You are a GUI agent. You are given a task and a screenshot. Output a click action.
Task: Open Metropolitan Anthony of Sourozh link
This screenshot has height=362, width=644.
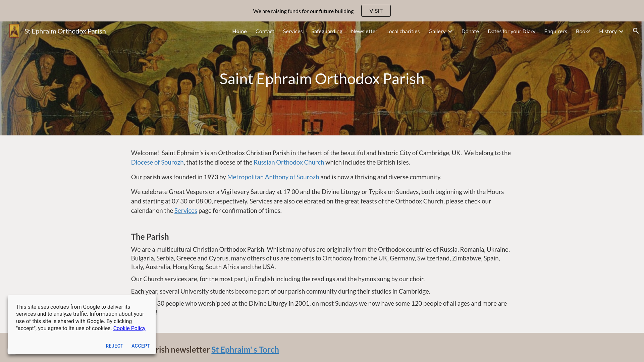(x=273, y=177)
